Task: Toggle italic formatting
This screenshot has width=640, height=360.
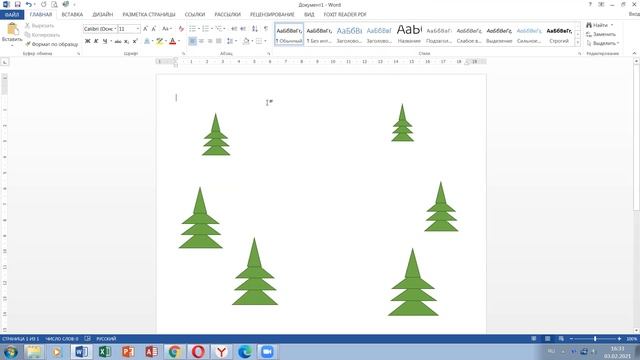Action: [x=96, y=41]
